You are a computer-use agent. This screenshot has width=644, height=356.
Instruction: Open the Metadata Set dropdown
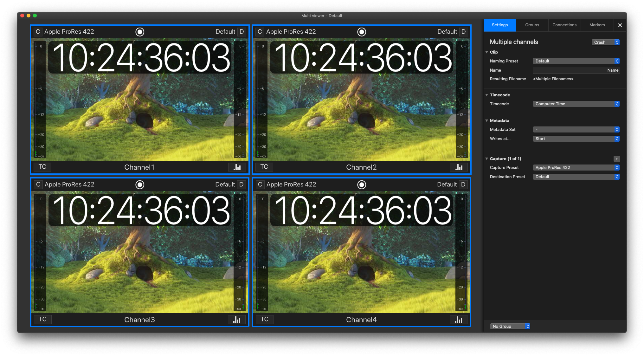(x=576, y=129)
